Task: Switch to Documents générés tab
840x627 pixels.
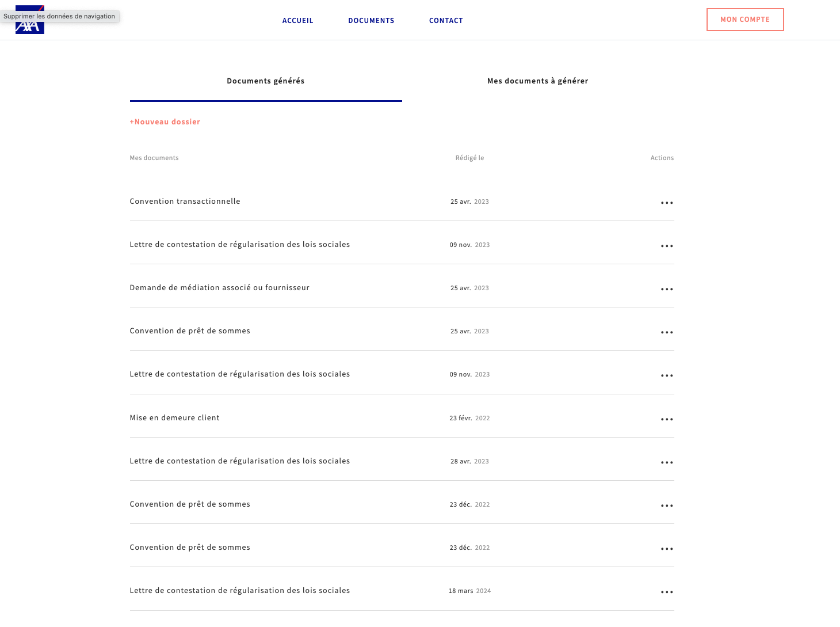Action: (x=266, y=81)
